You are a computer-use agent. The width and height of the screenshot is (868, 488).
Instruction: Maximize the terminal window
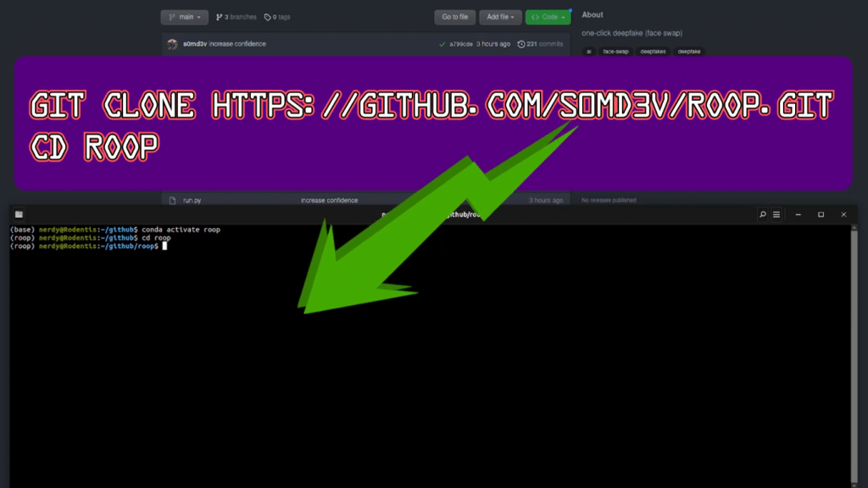[x=821, y=214]
